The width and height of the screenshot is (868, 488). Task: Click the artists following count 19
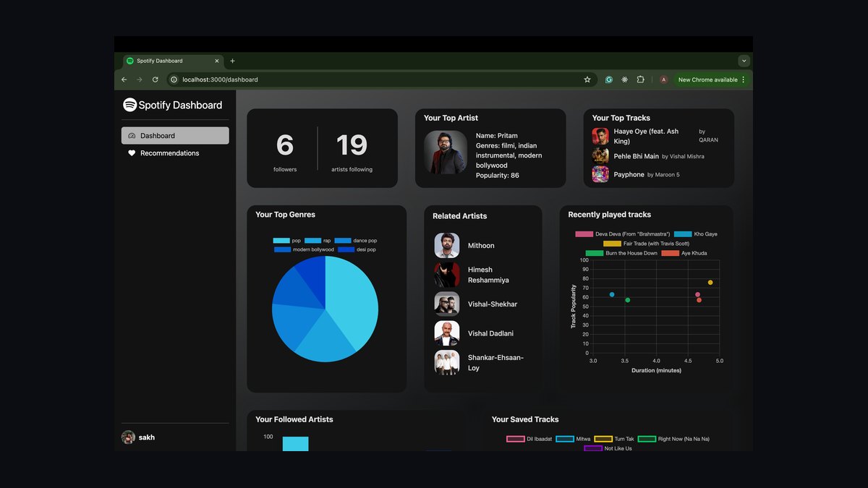coord(352,145)
